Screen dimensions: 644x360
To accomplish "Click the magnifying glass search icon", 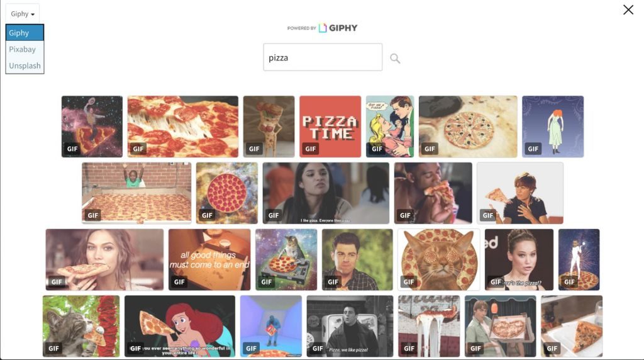I will [395, 59].
